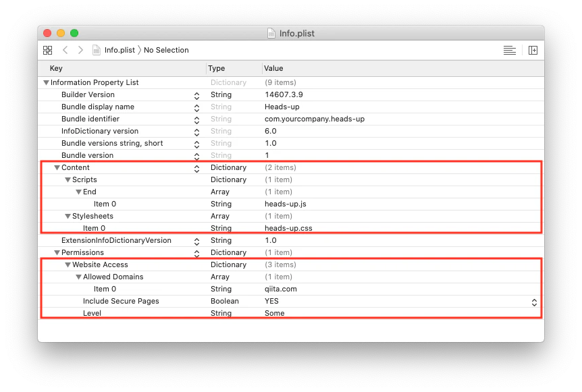Click the document icon in the title bar
Image resolution: width=582 pixels, height=392 pixels.
(x=271, y=33)
